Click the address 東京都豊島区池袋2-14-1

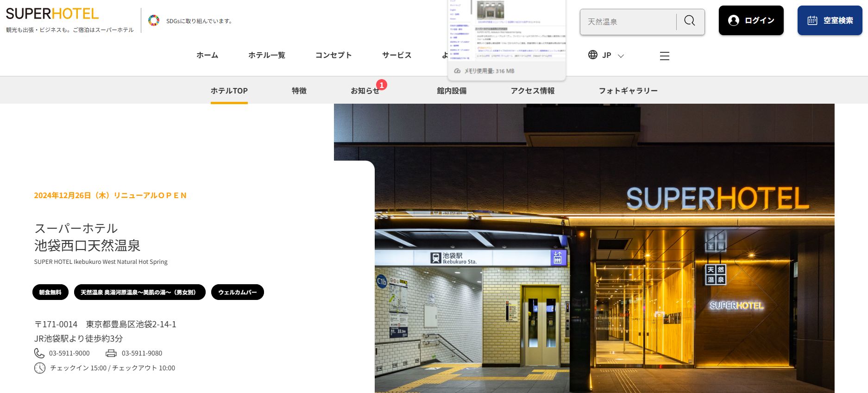click(x=131, y=324)
